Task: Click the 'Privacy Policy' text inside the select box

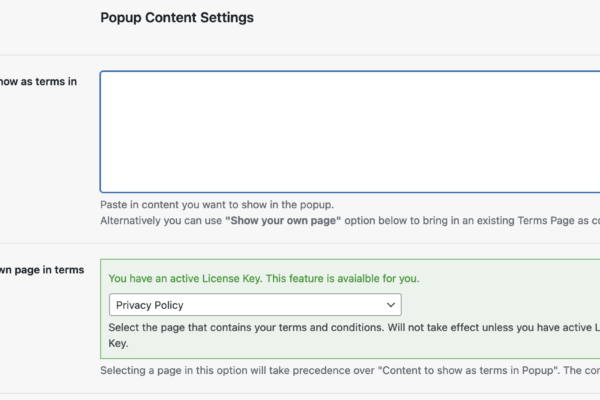Action: [150, 305]
